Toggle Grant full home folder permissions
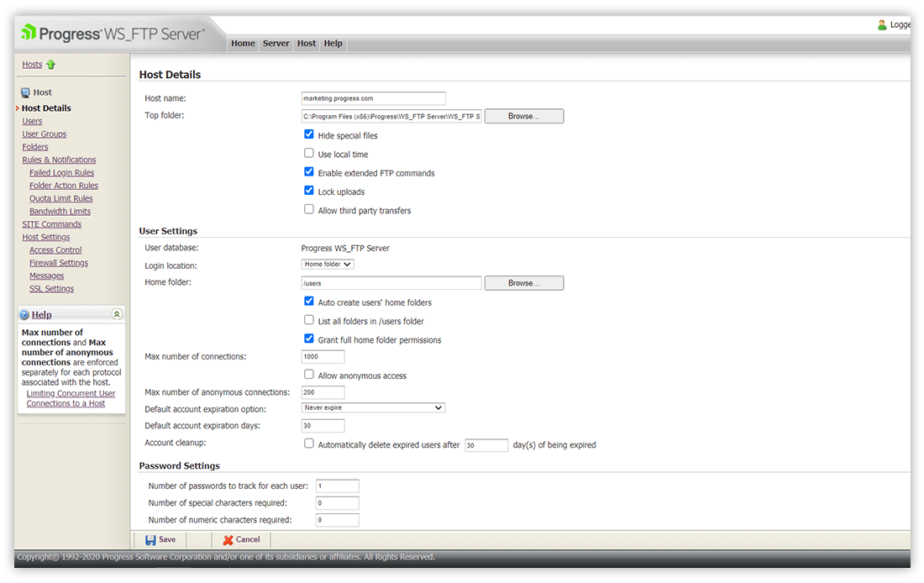Screen dimensions: 924x583 (x=309, y=339)
